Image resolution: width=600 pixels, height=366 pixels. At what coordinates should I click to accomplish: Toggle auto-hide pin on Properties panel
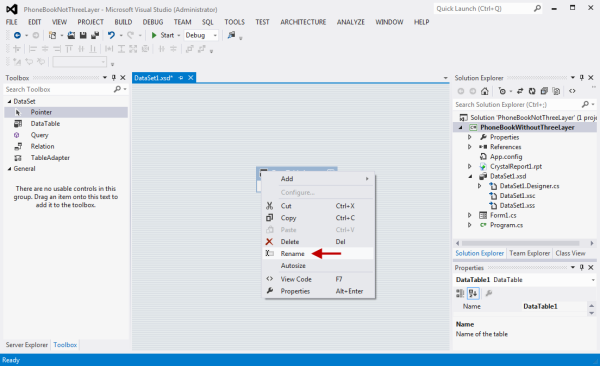click(582, 267)
